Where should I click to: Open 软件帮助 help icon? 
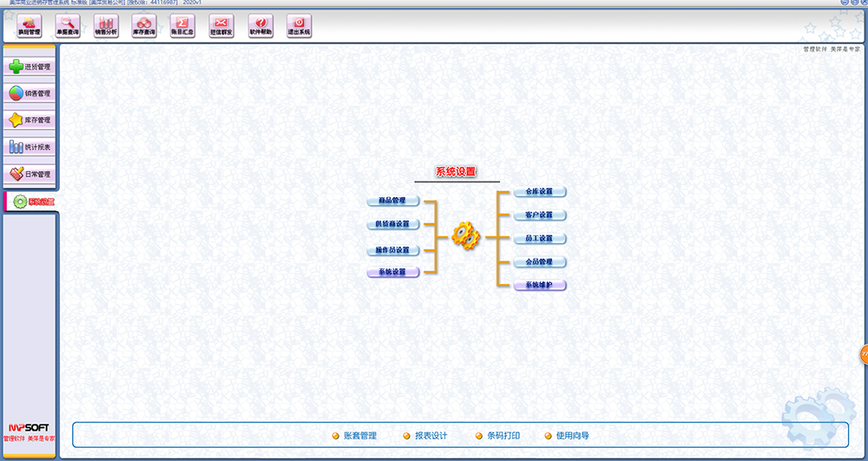tap(260, 26)
